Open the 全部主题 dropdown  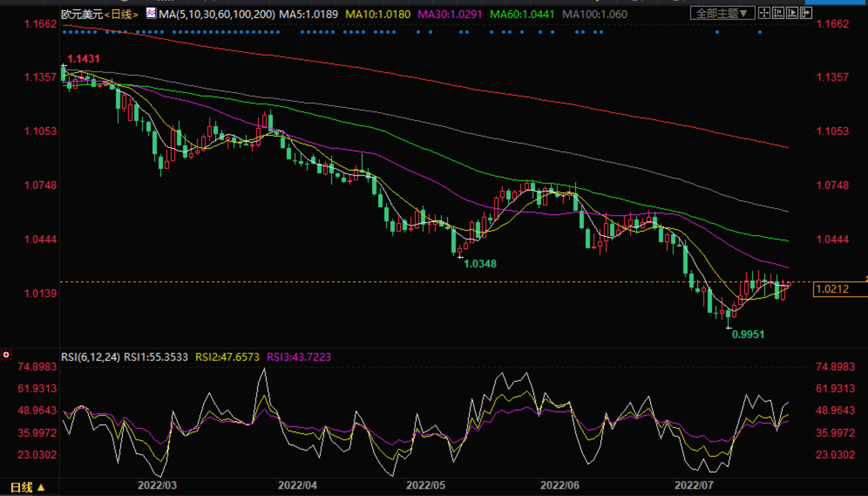(x=722, y=13)
